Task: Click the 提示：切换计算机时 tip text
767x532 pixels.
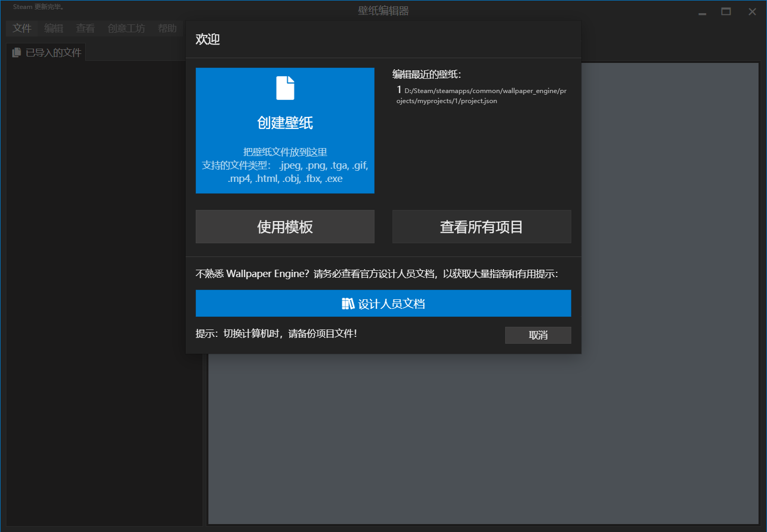Action: [x=276, y=334]
